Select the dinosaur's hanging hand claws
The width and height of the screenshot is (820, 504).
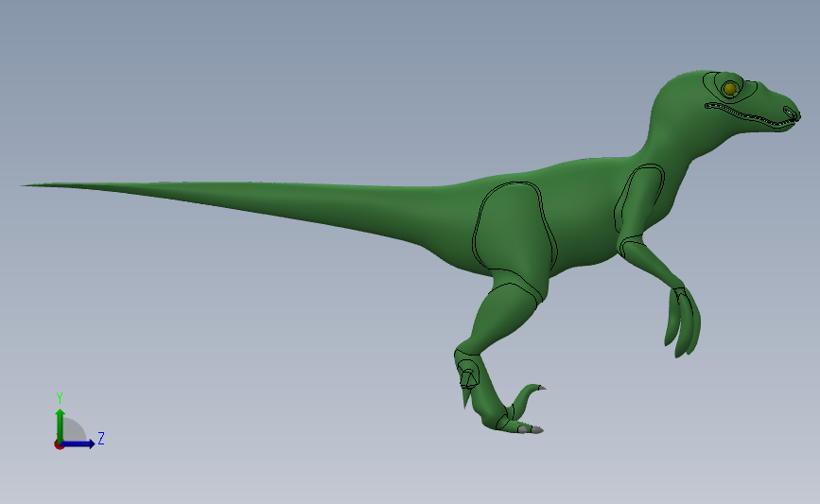[x=682, y=323]
